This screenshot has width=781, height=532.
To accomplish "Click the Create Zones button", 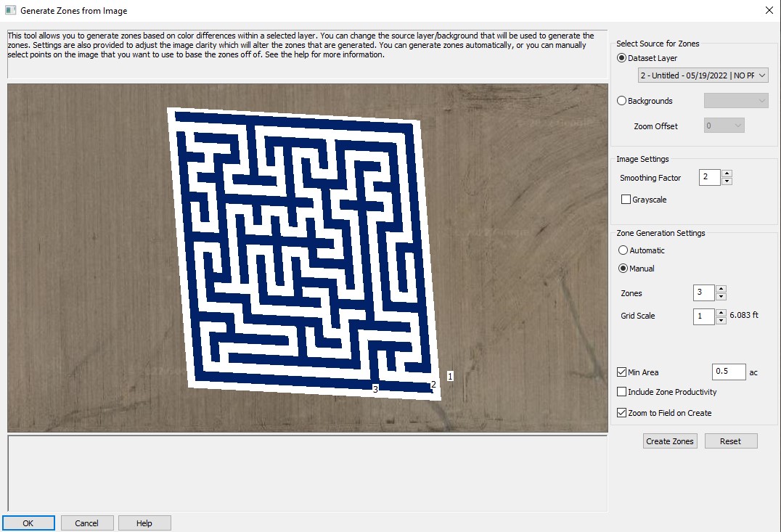I will coord(670,441).
